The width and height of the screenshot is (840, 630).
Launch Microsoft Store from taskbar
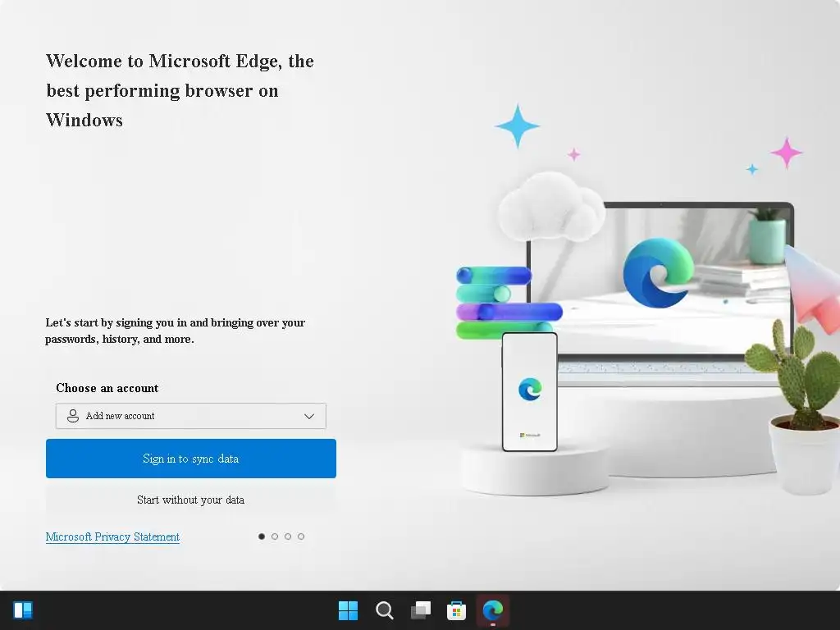[456, 610]
